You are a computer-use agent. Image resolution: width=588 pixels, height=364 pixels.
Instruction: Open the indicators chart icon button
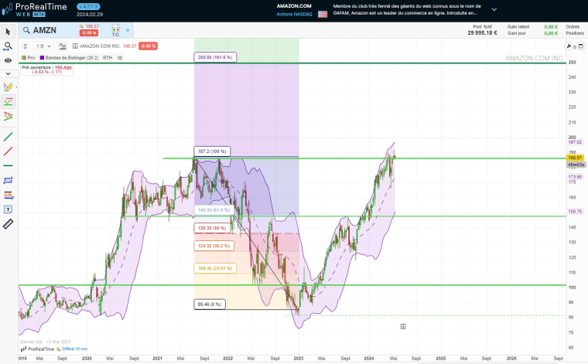pyautogui.click(x=63, y=46)
